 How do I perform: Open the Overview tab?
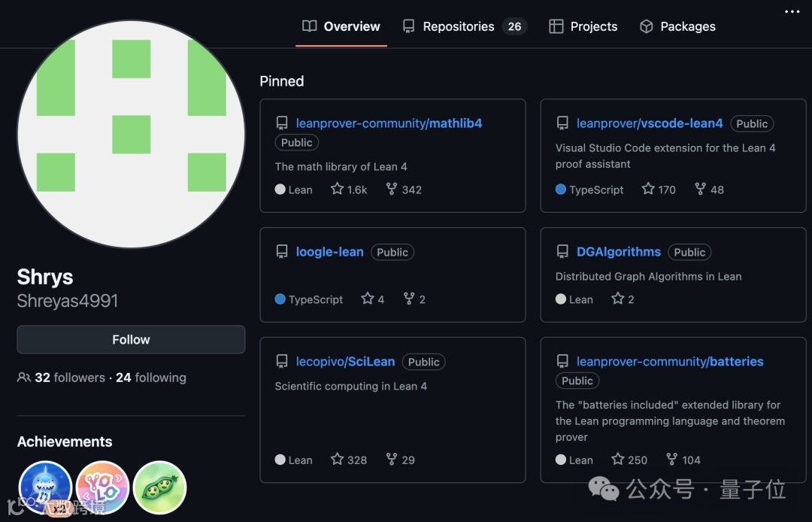coord(341,26)
